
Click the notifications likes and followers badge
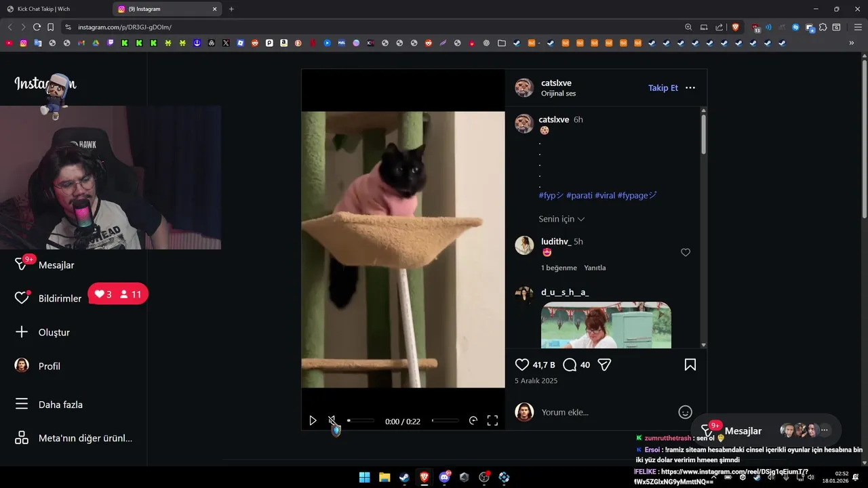tap(118, 294)
